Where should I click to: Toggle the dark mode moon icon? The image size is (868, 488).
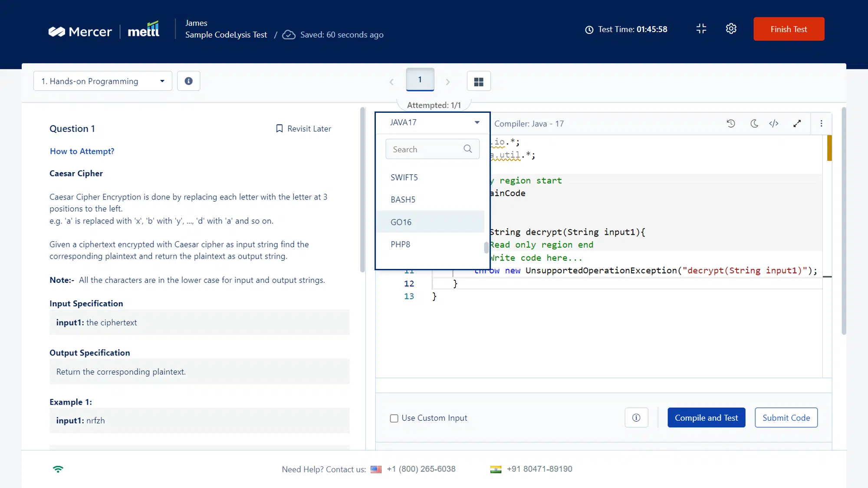754,124
